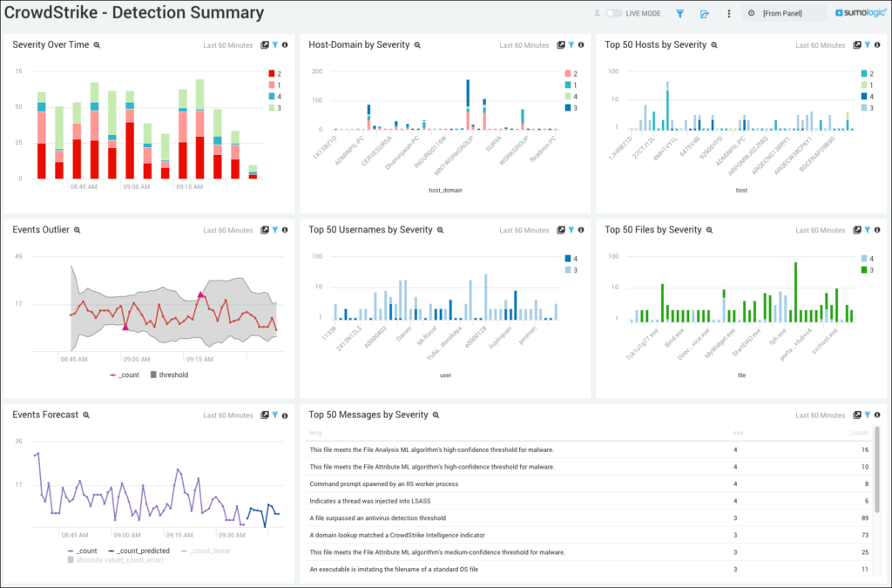Open the [From Panel] time range selector
Image resolution: width=892 pixels, height=588 pixels.
[x=783, y=13]
